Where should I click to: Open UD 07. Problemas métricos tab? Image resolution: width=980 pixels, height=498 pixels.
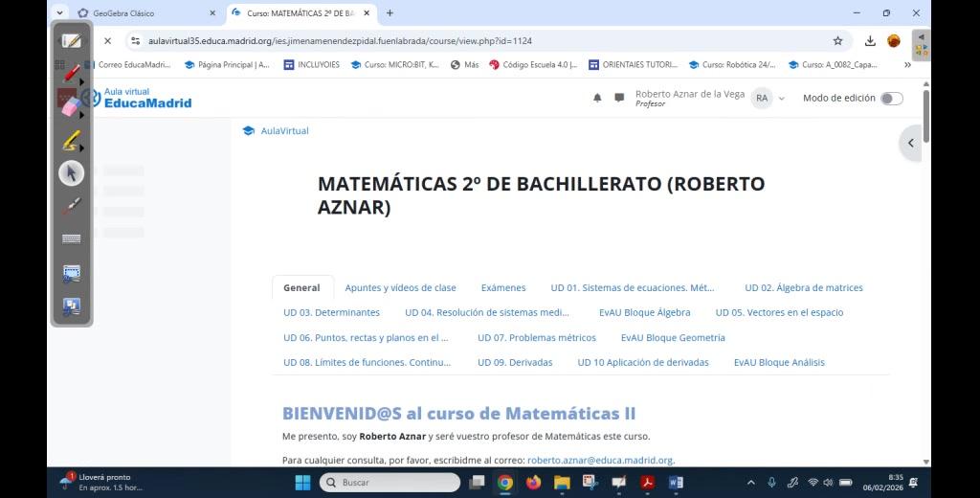click(537, 337)
